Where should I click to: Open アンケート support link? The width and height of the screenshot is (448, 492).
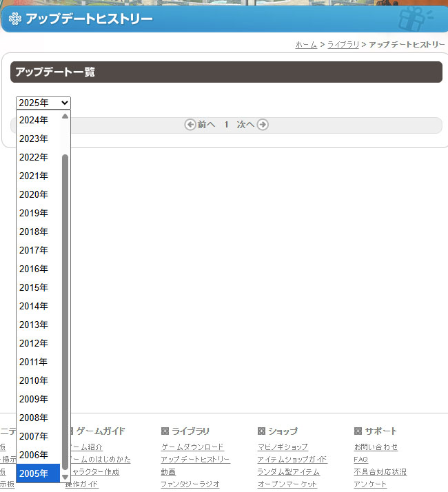370,484
